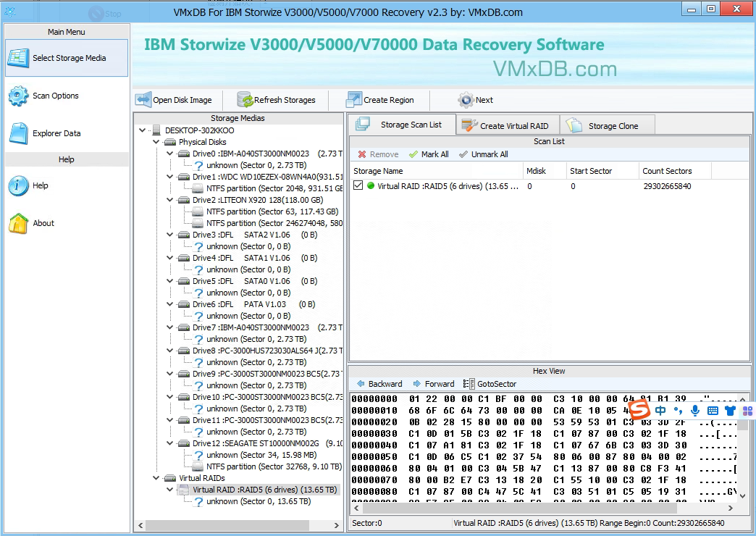This screenshot has width=756, height=536.
Task: Toggle Sogou Chinese input mode icon
Action: click(660, 411)
